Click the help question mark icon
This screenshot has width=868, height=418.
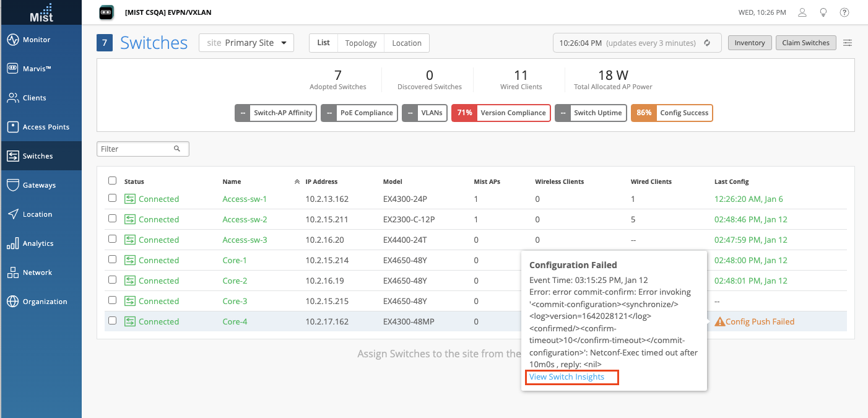844,12
